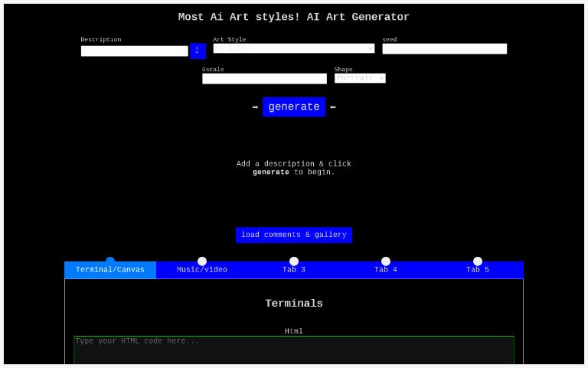The width and height of the screenshot is (588, 368).
Task: Select the radio dot above Tab 5
Action: click(x=478, y=261)
